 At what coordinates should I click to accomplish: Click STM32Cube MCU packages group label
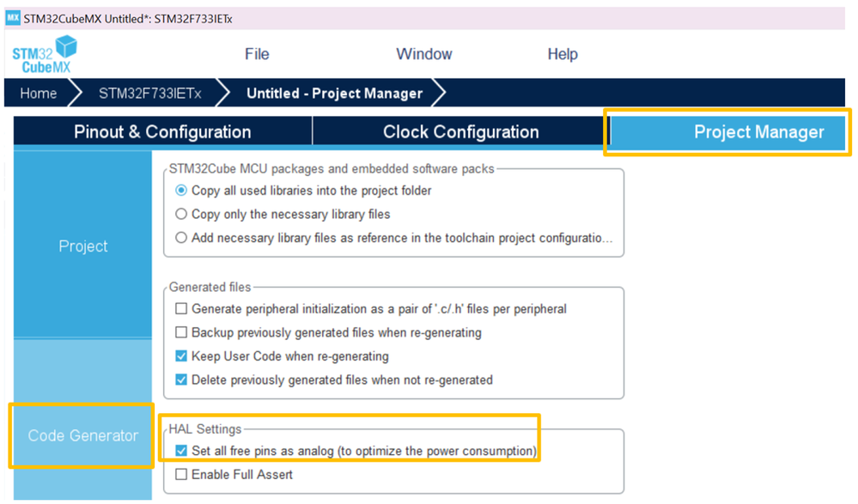[332, 168]
